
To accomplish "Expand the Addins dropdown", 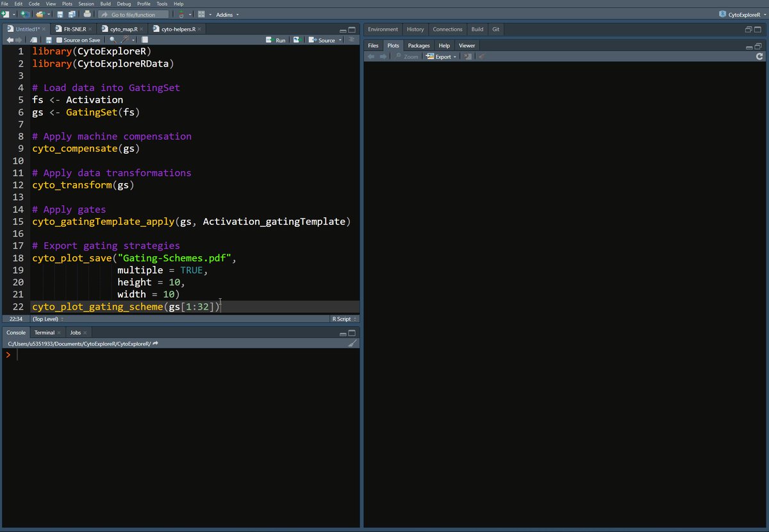I will pyautogui.click(x=227, y=14).
